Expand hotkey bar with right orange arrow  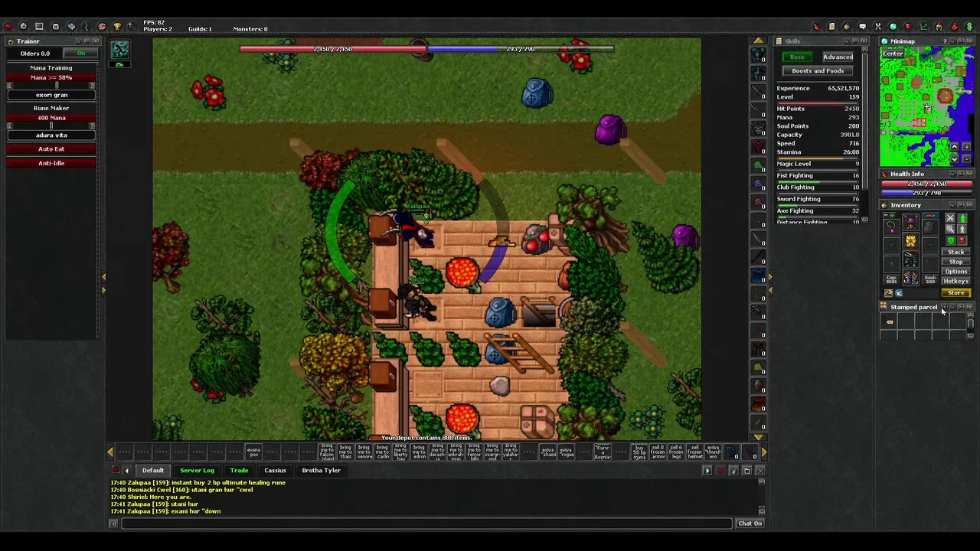(763, 452)
